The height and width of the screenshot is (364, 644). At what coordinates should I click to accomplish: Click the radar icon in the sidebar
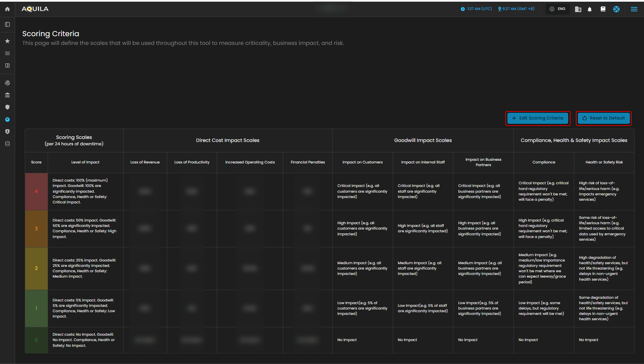tap(7, 83)
